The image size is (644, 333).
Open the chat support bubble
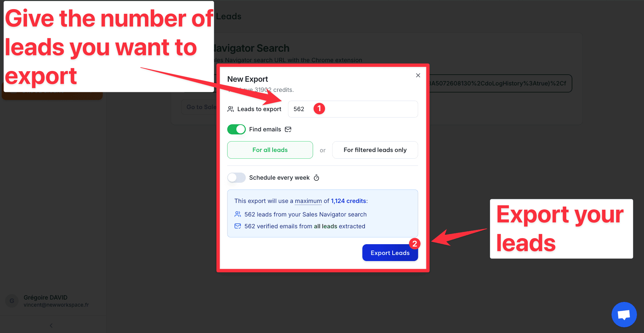[624, 314]
